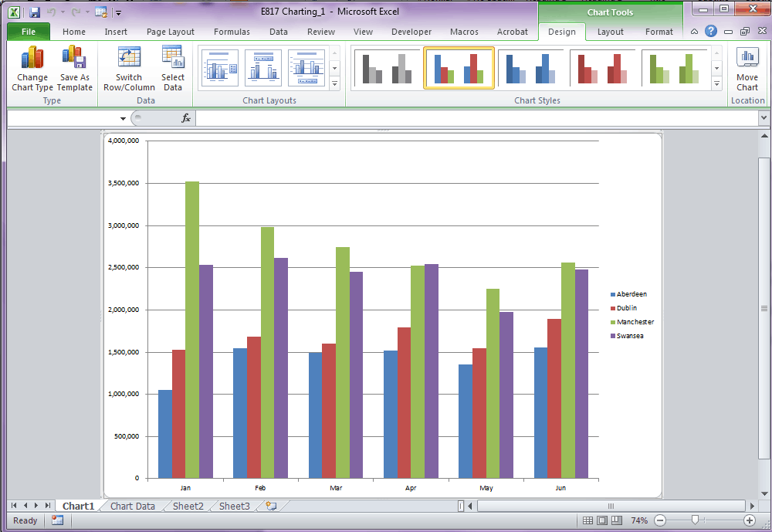Viewport: 772px width, 532px height.
Task: Select the Chart Data sheet tab
Action: point(132,506)
